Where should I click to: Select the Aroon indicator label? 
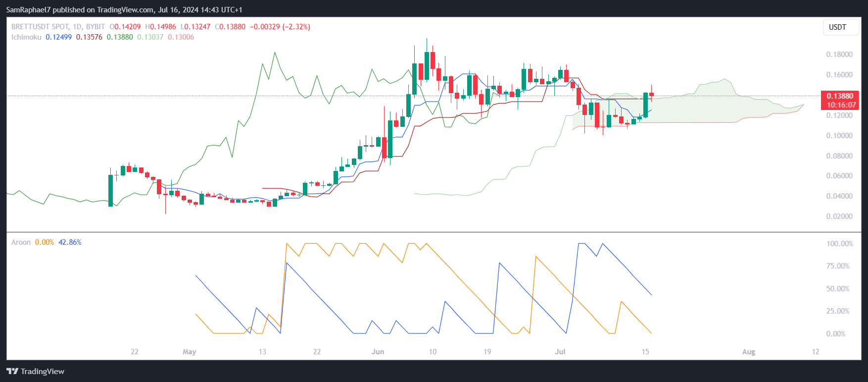tap(21, 242)
